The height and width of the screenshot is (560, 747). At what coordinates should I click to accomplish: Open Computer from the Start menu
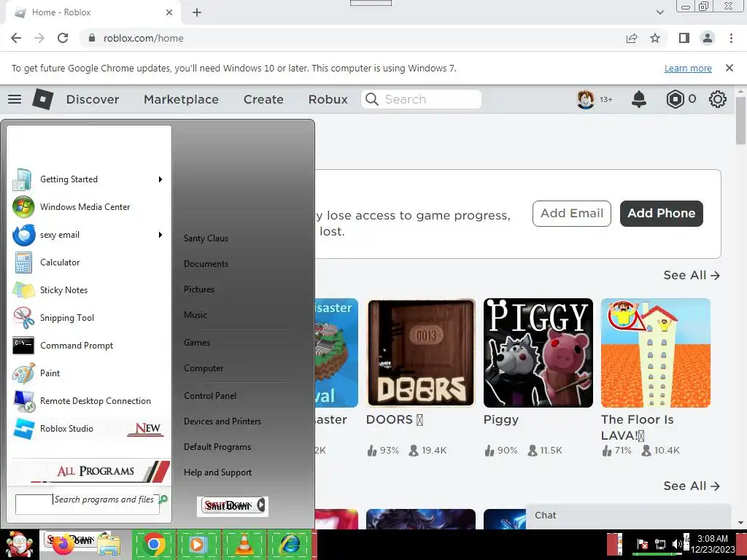pyautogui.click(x=204, y=368)
